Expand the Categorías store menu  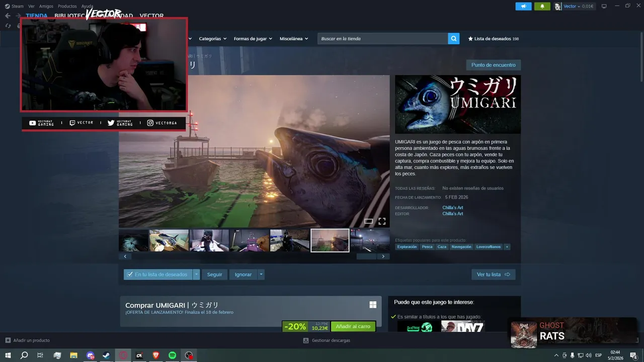213,39
